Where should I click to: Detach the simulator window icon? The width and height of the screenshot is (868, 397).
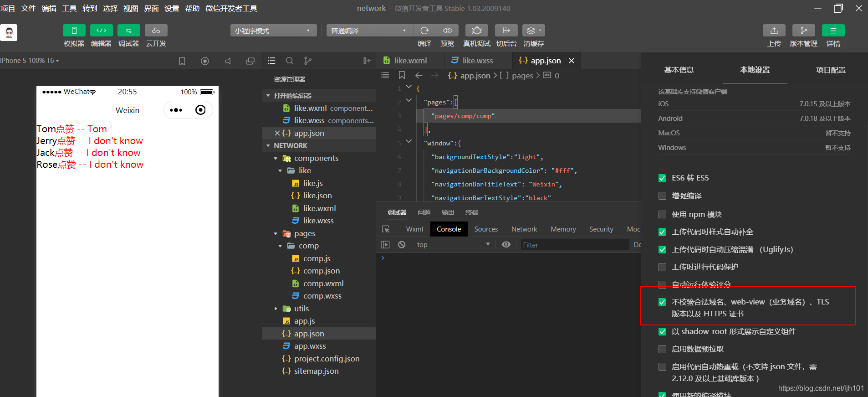[250, 61]
